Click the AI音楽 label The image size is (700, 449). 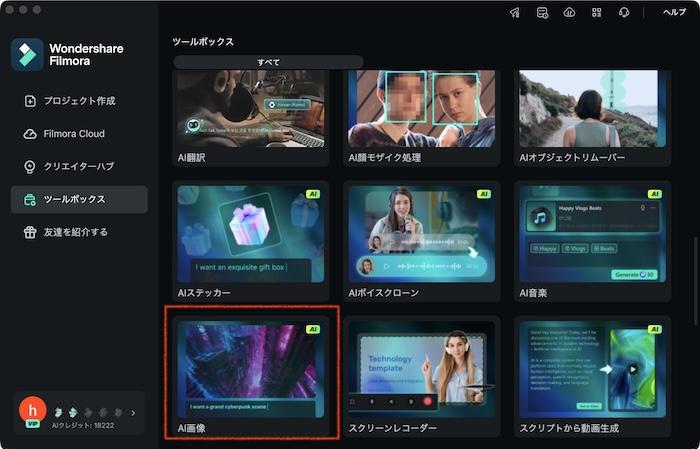coord(533,293)
